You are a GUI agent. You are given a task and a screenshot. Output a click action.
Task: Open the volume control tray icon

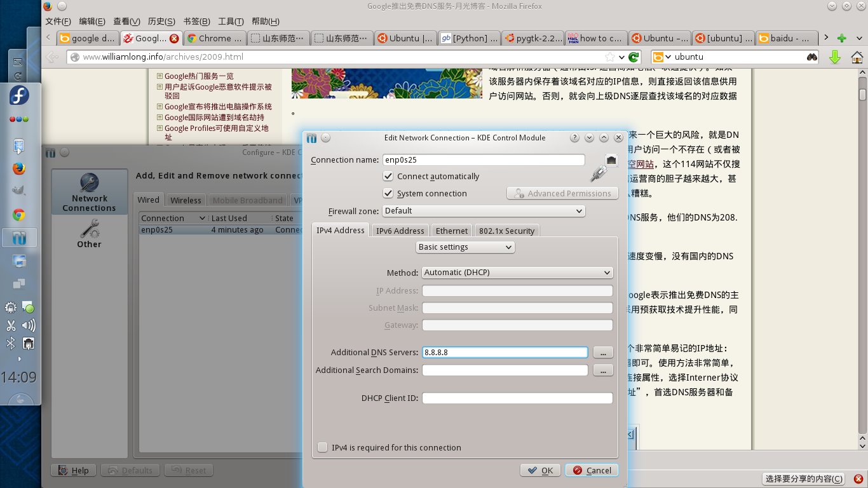click(x=28, y=326)
